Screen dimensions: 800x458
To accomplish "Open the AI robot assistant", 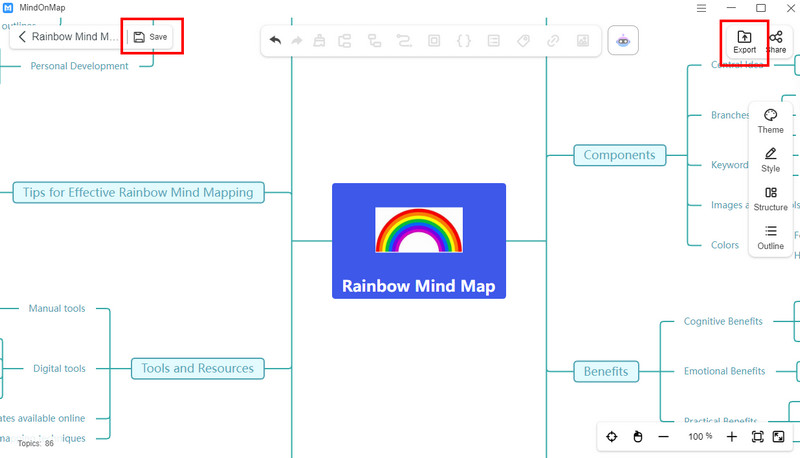I will click(x=623, y=41).
